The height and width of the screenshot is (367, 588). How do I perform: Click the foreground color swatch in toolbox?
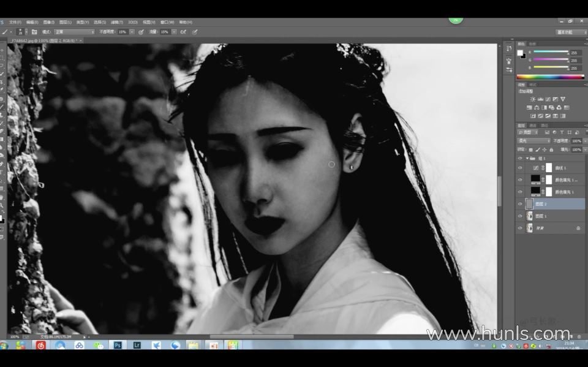tap(1, 218)
